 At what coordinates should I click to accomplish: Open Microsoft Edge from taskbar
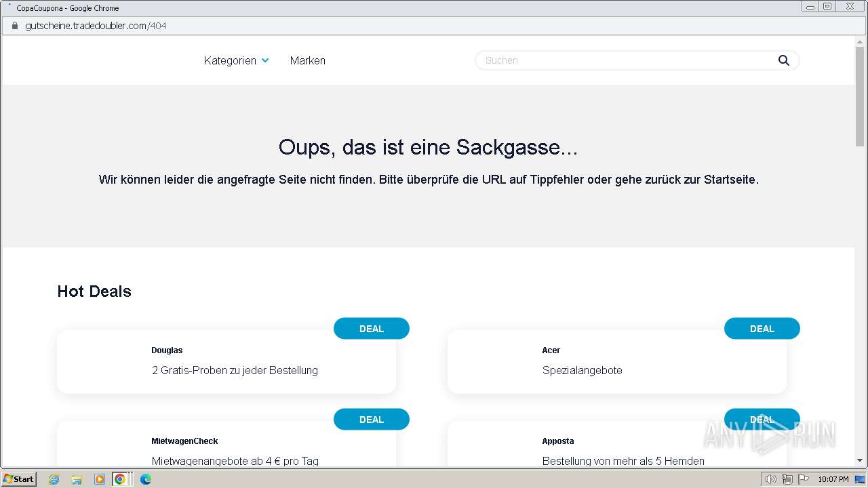click(145, 479)
